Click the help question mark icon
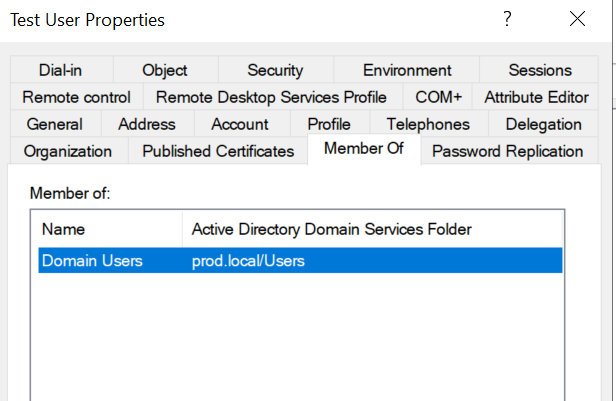616x401 pixels. (x=508, y=19)
